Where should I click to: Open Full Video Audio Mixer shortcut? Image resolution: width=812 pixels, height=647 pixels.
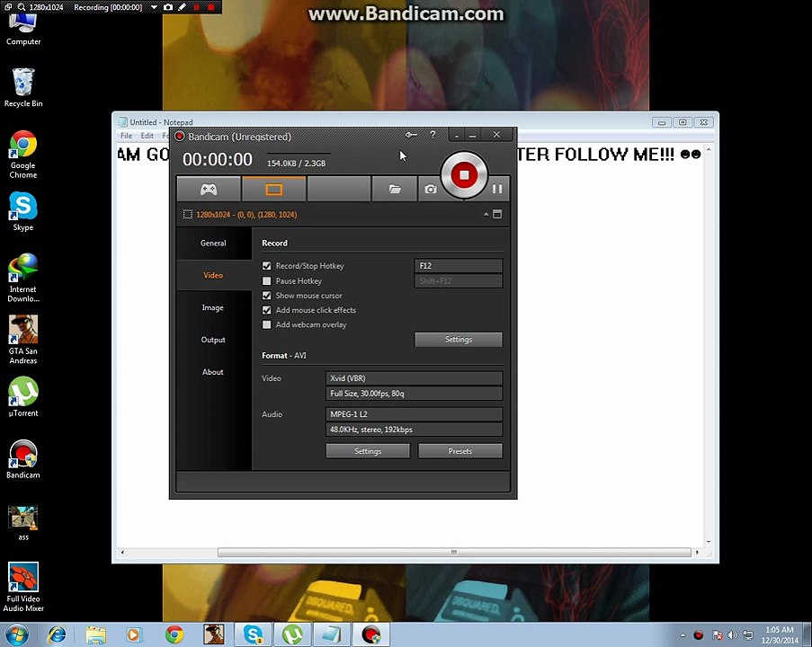coord(23,588)
